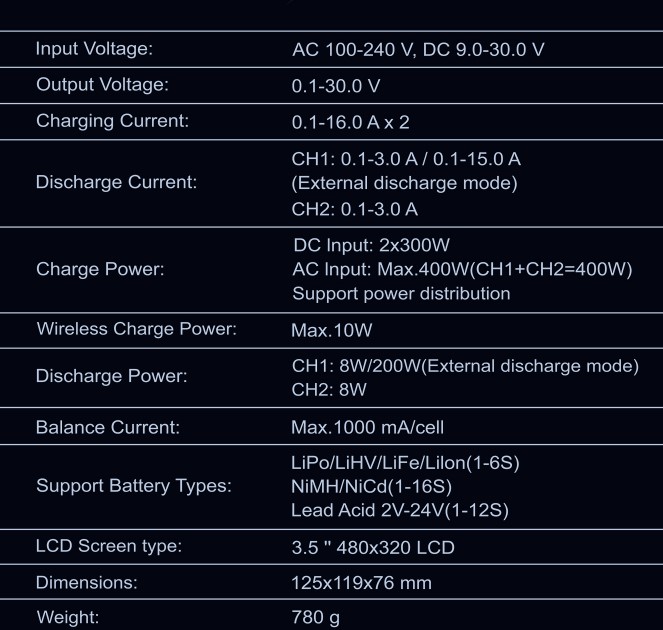This screenshot has height=630, width=663.
Task: Click the Support power distribution text
Action: point(401,294)
